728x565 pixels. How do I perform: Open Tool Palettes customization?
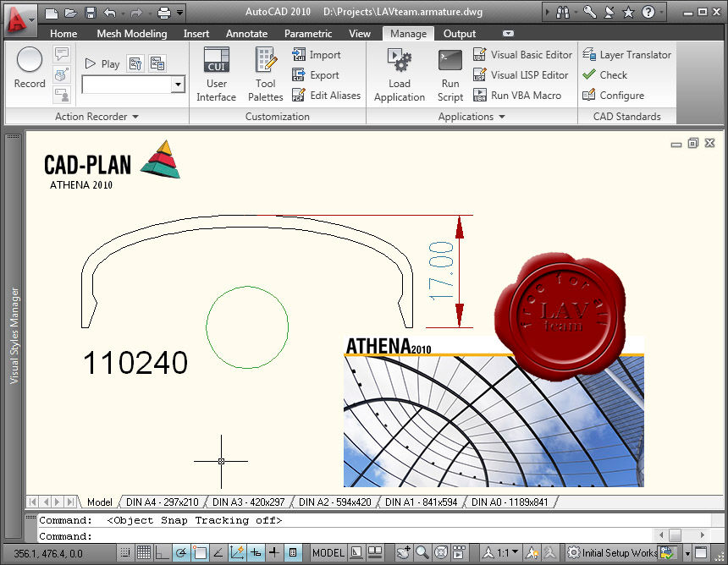click(265, 74)
